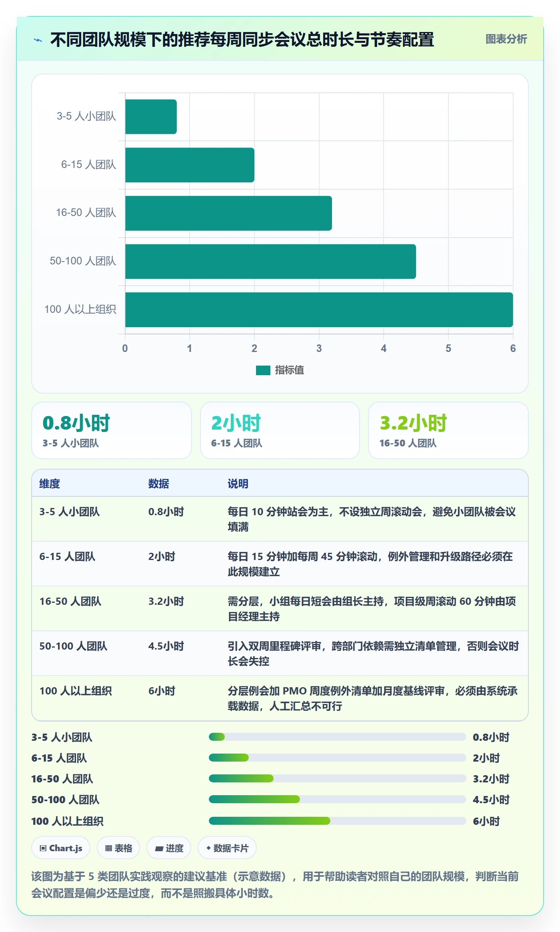Select the 表格 tag chip

tap(118, 848)
